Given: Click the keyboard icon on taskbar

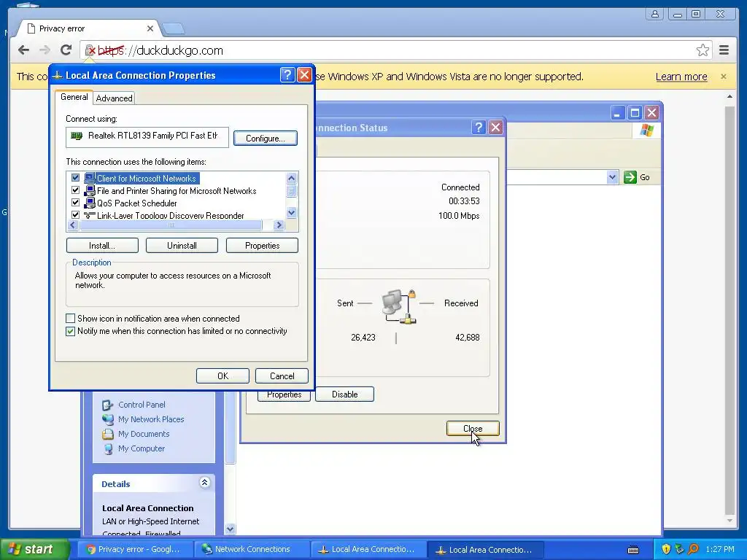Looking at the screenshot, I should pos(633,550).
